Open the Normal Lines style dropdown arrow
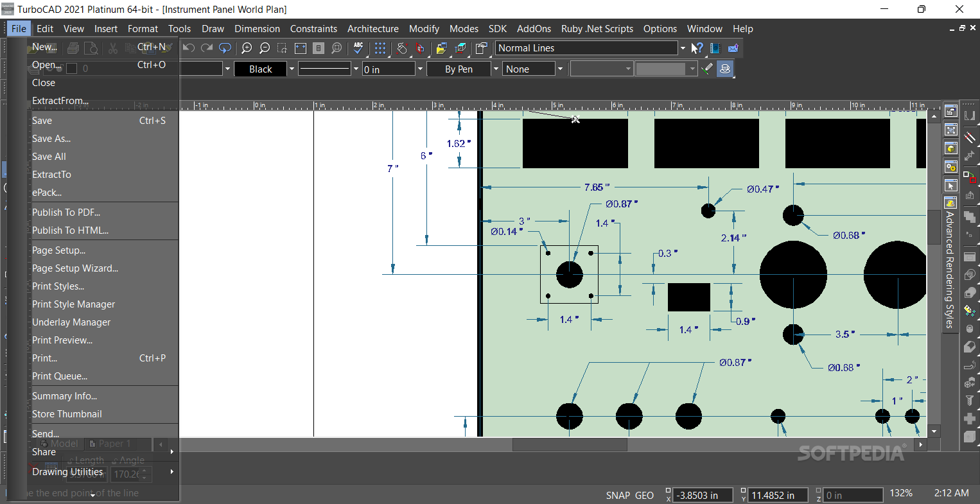 (682, 48)
